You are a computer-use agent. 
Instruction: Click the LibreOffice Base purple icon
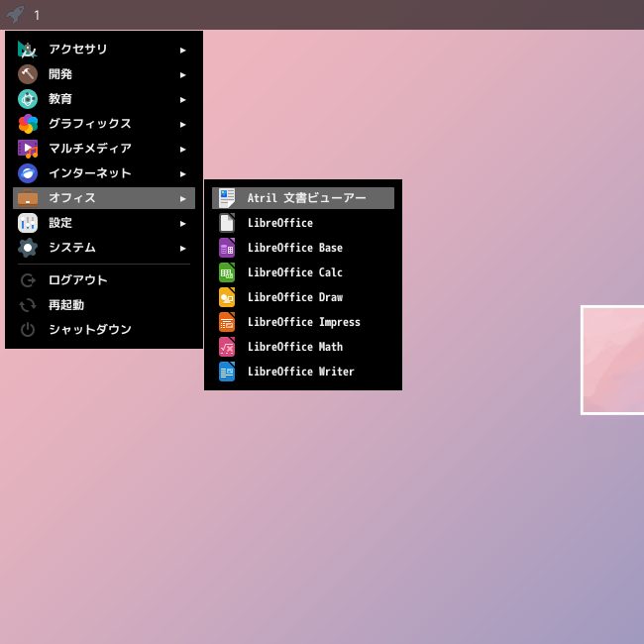coord(227,248)
